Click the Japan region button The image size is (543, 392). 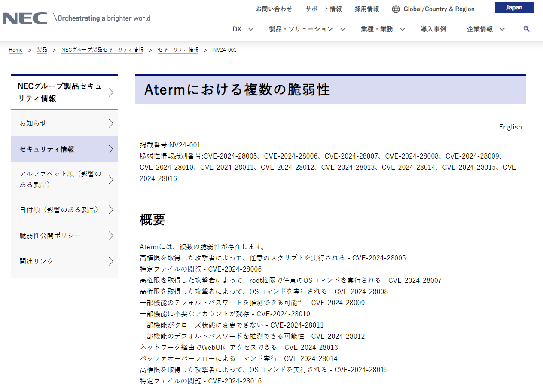pyautogui.click(x=514, y=7)
